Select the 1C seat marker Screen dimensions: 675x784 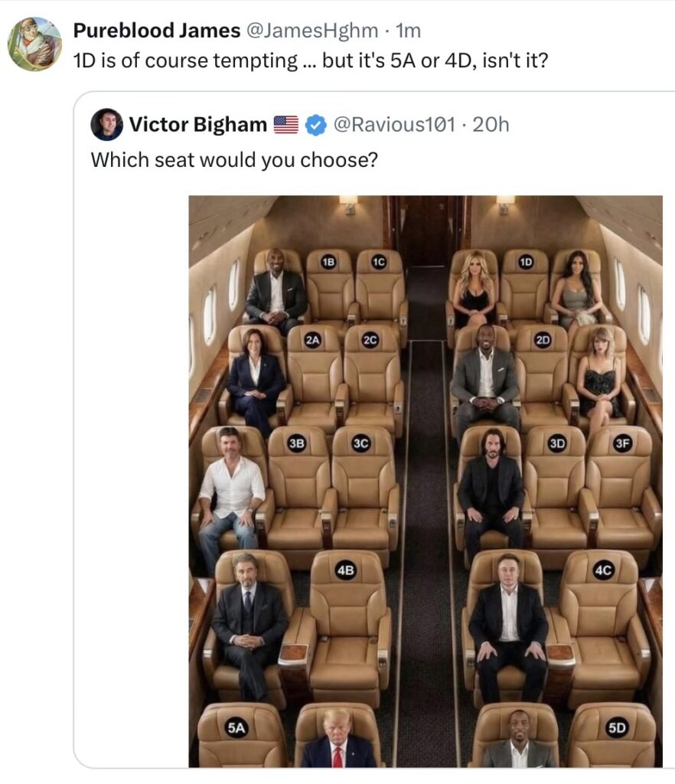378,262
